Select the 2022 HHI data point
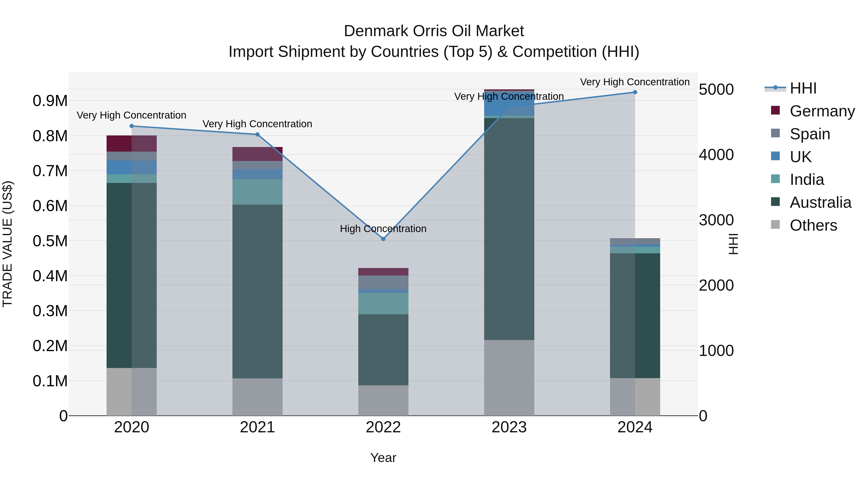This screenshot has width=868, height=488. [383, 239]
